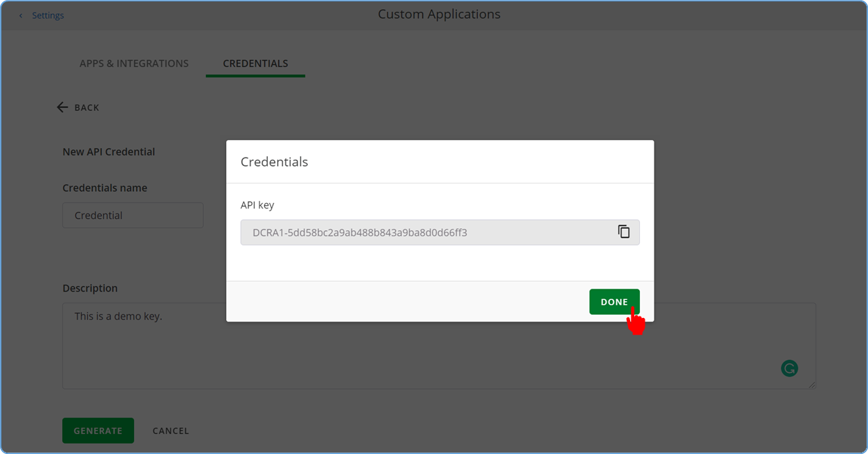Click the New API Credential heading
The image size is (868, 454).
(109, 152)
